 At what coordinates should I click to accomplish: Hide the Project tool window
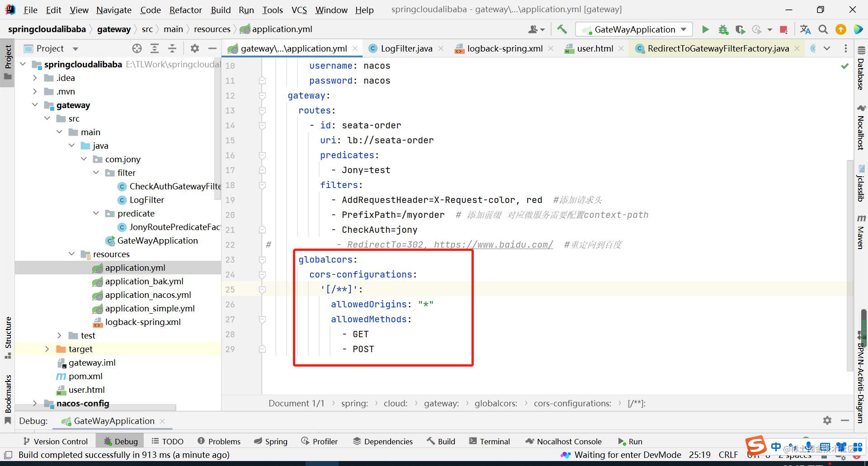[x=212, y=48]
